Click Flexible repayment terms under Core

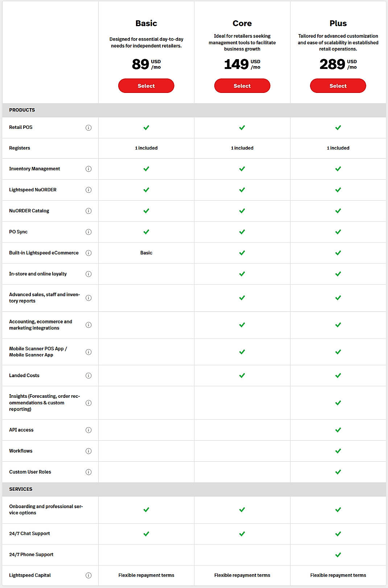[x=242, y=575]
